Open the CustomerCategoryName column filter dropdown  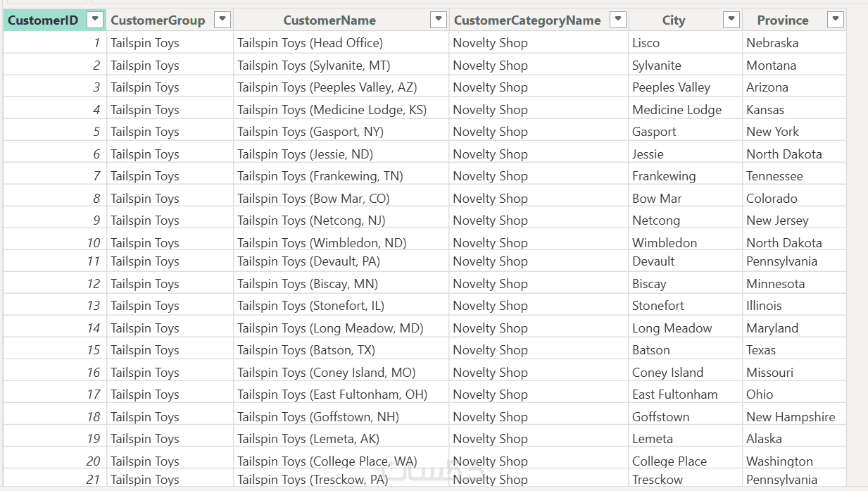coord(618,20)
